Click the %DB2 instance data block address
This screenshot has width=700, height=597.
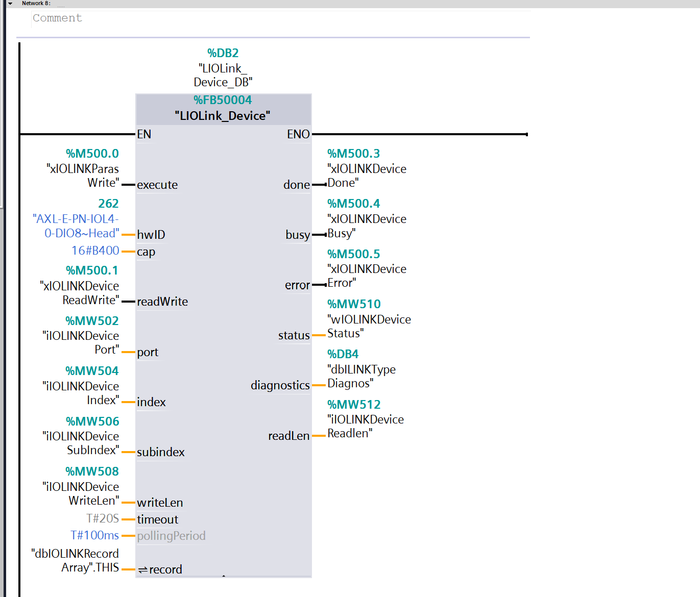(223, 53)
